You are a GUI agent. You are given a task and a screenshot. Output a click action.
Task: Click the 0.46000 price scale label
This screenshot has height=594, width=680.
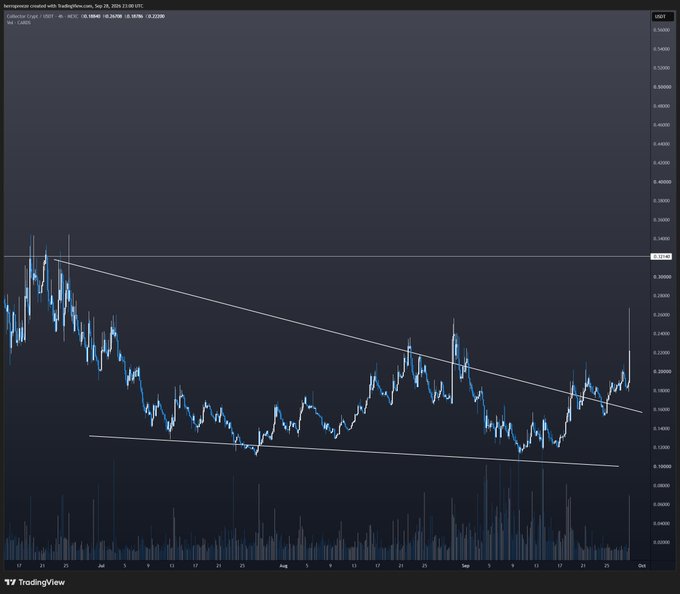661,125
